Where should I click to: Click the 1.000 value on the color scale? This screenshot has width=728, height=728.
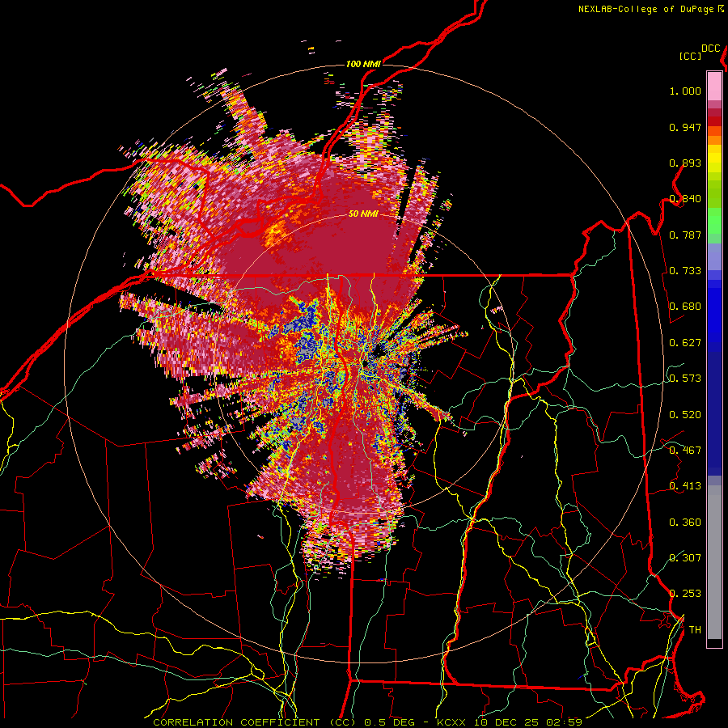click(x=685, y=91)
